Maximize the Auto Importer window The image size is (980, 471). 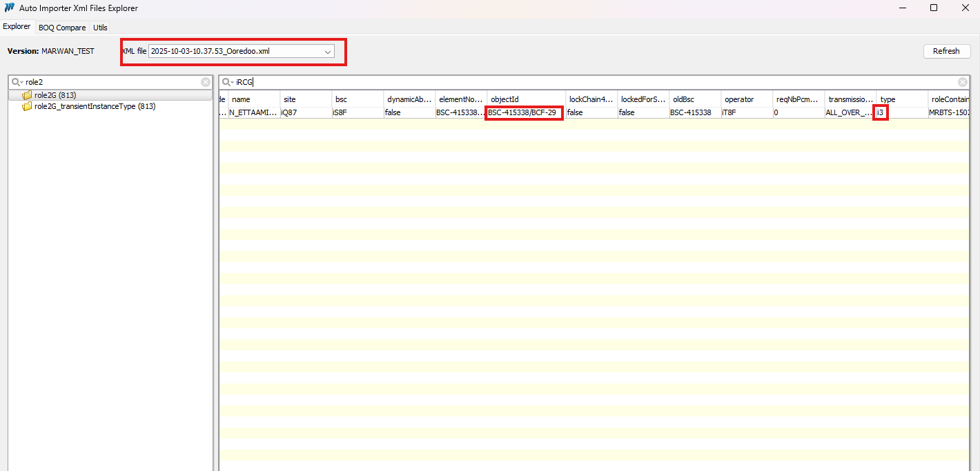[933, 8]
